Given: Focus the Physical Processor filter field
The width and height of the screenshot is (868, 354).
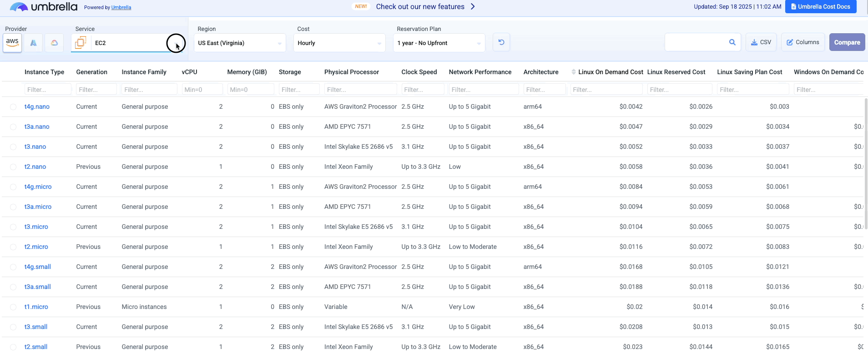Looking at the screenshot, I should [x=361, y=90].
